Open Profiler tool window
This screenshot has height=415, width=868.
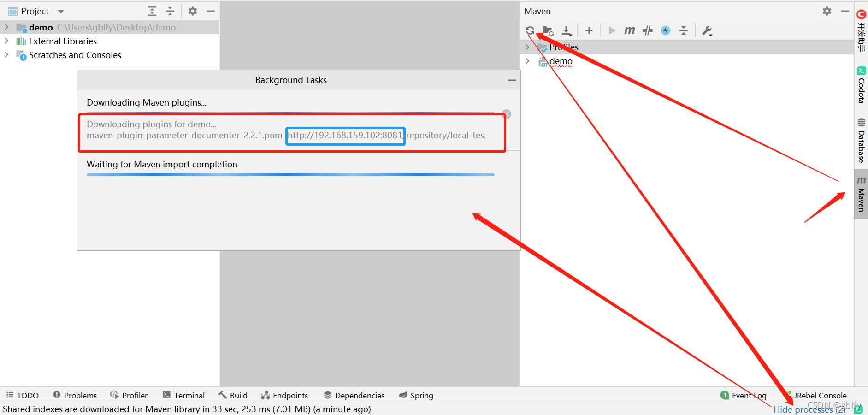(x=129, y=395)
